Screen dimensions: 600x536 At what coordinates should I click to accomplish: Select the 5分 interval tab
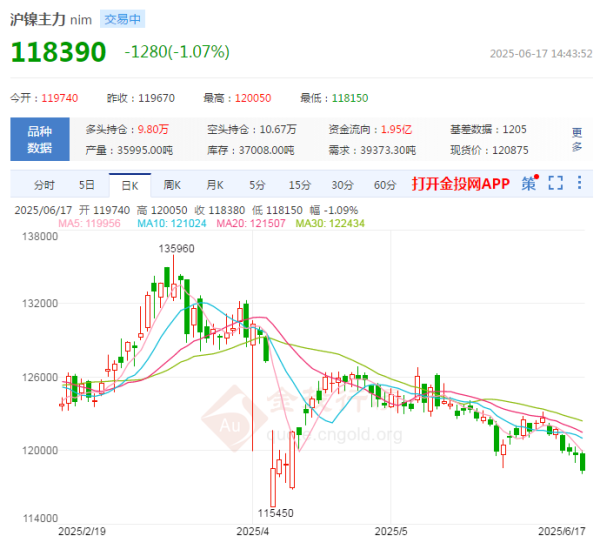click(x=257, y=185)
